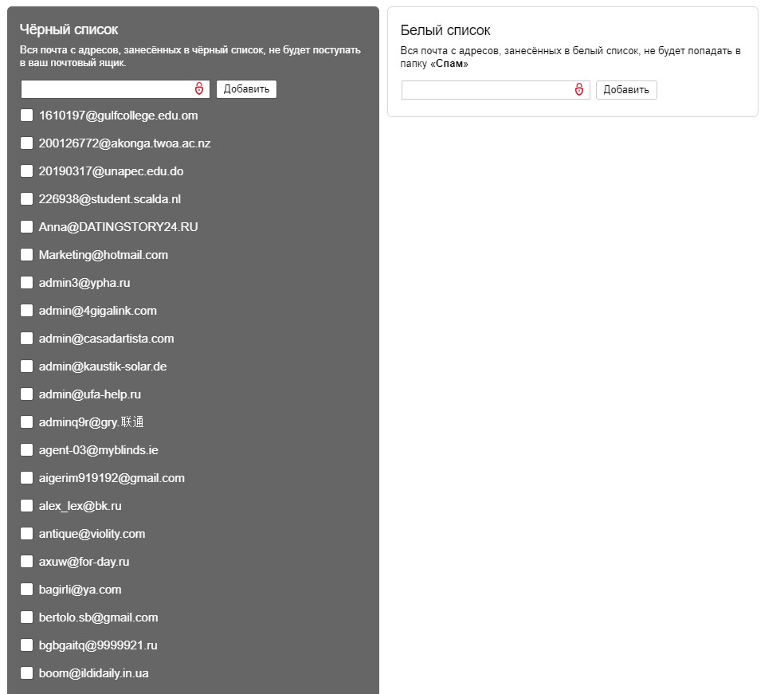This screenshot has width=784, height=694.
Task: Mark the Marketing@hotmail.com checkbox
Action: 26,255
